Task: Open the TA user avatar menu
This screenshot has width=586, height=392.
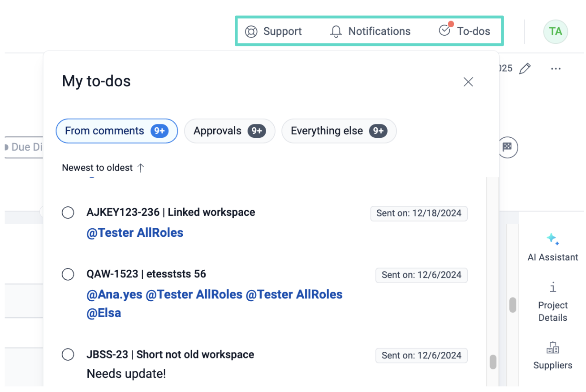Action: (555, 32)
